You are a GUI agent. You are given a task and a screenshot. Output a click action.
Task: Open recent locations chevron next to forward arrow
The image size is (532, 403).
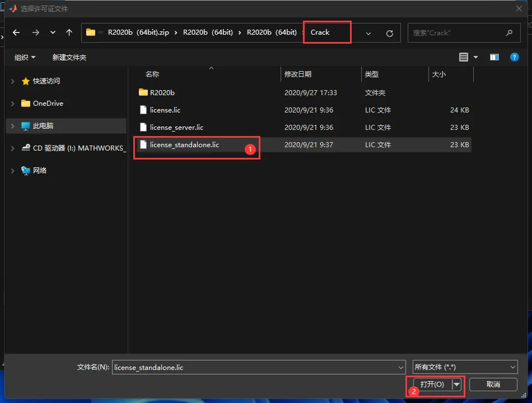click(53, 32)
